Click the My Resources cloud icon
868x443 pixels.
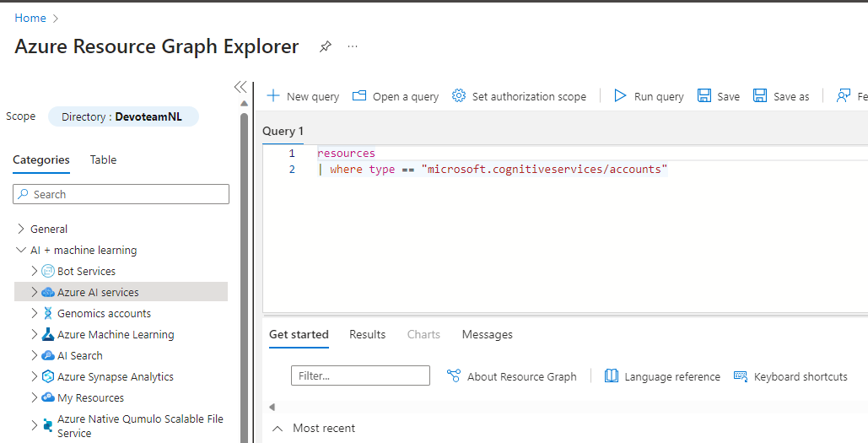coord(48,397)
